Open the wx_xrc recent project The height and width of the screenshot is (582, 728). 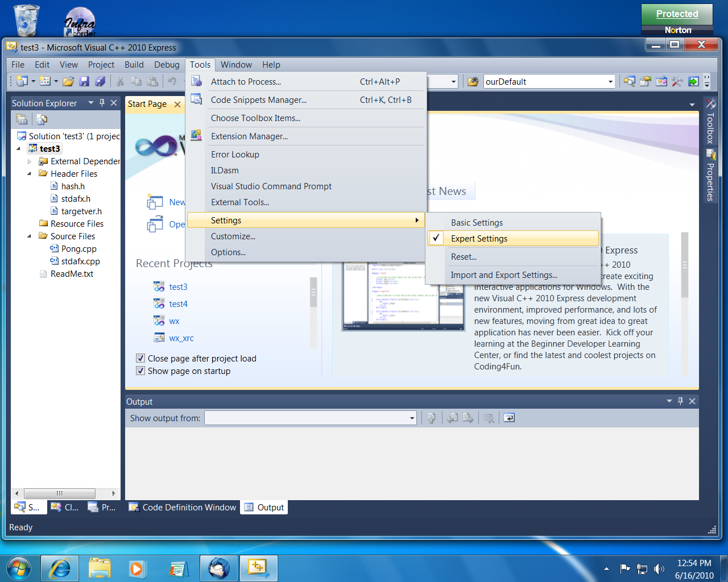point(181,338)
